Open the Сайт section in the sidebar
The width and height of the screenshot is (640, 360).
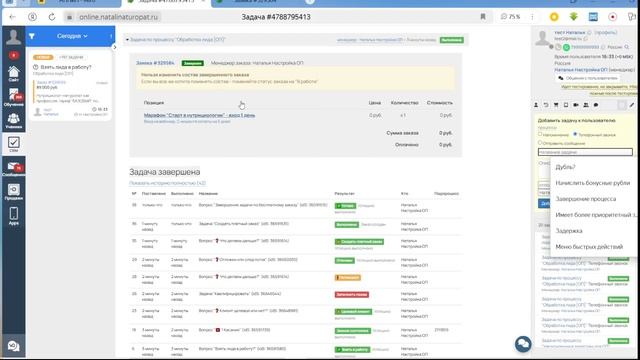tap(13, 74)
